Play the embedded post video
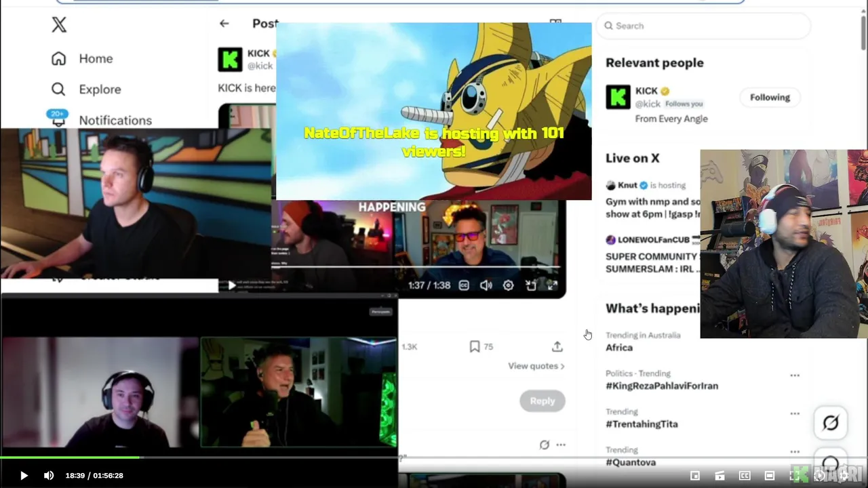The height and width of the screenshot is (488, 868). coord(232,285)
